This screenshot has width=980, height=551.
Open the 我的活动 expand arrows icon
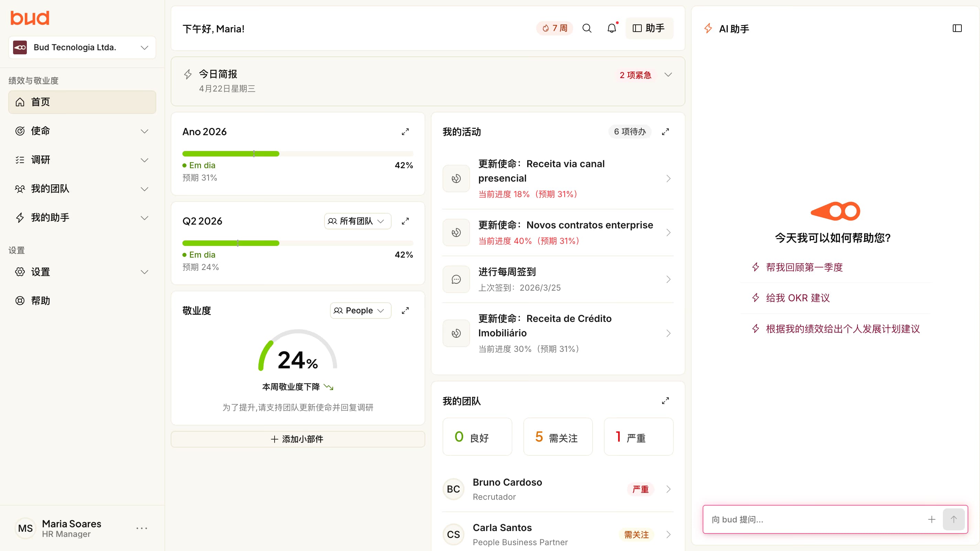click(665, 132)
